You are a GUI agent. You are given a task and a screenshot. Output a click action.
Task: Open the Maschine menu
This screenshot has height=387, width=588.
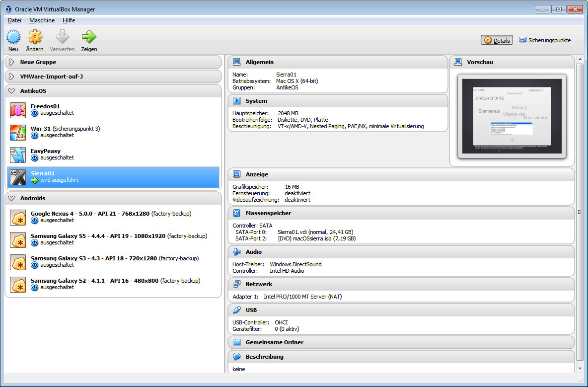click(x=42, y=20)
